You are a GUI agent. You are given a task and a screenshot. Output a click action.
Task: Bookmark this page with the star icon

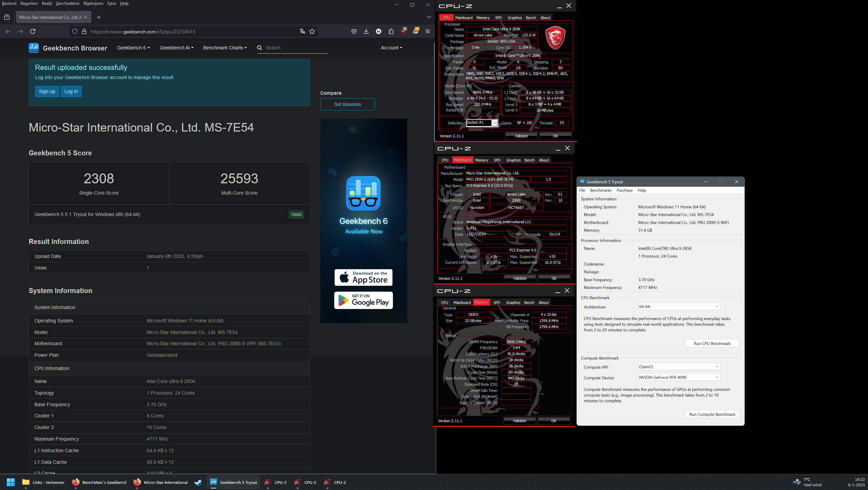click(x=312, y=31)
